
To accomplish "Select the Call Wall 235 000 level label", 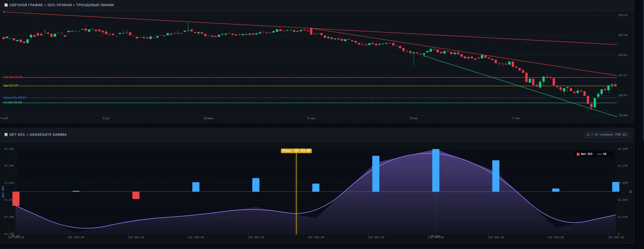I will tap(13, 77).
